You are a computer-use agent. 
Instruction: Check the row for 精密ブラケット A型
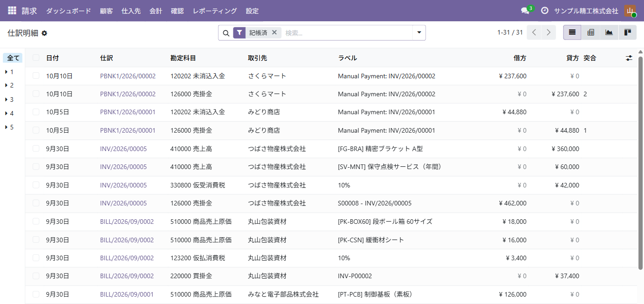[36, 149]
